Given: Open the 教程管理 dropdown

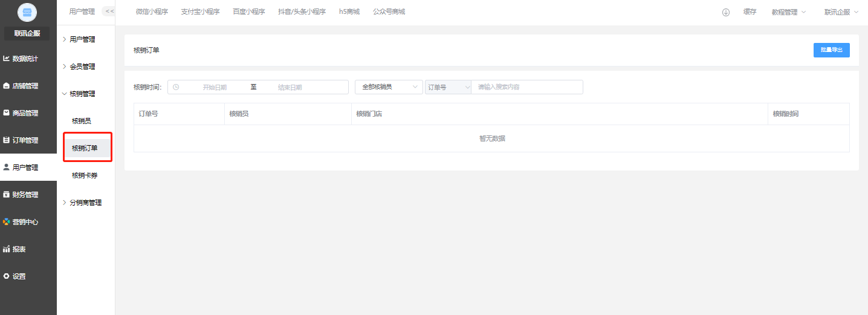Looking at the screenshot, I should (x=789, y=12).
